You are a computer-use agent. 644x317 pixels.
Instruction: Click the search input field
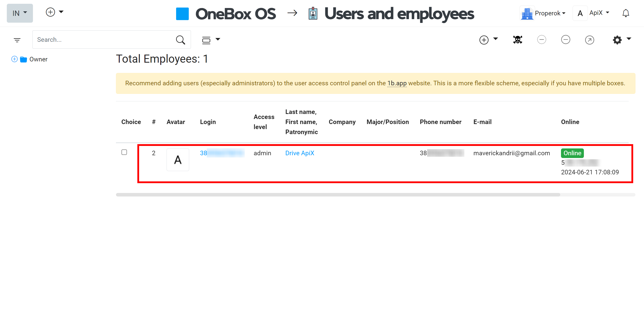click(x=105, y=40)
